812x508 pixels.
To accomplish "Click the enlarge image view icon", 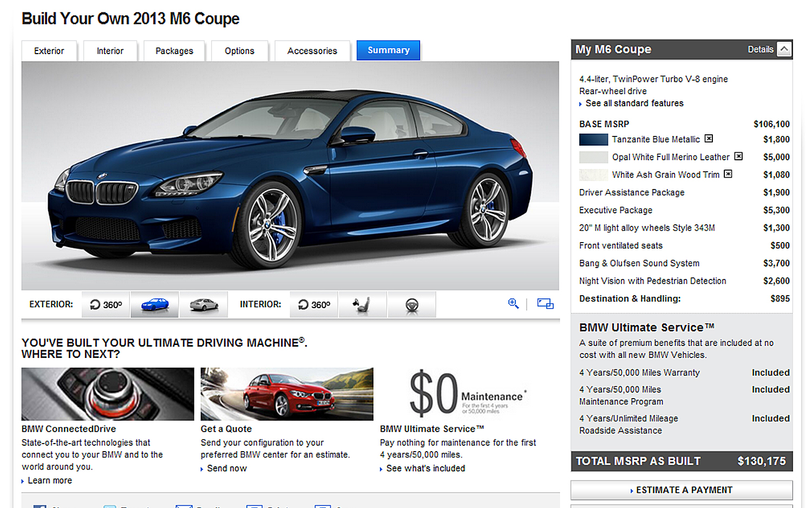I will click(x=545, y=304).
